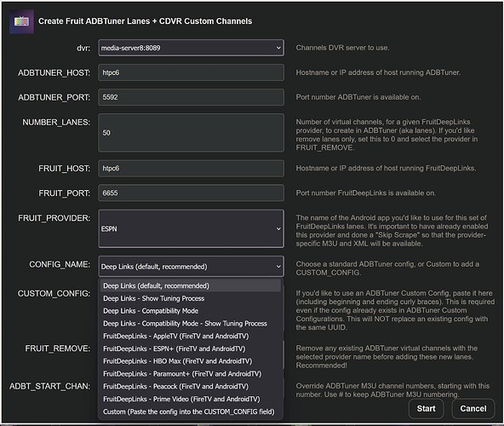Select FruitDeepLinks - AppleTV option
This screenshot has height=426, width=504.
(191, 336)
